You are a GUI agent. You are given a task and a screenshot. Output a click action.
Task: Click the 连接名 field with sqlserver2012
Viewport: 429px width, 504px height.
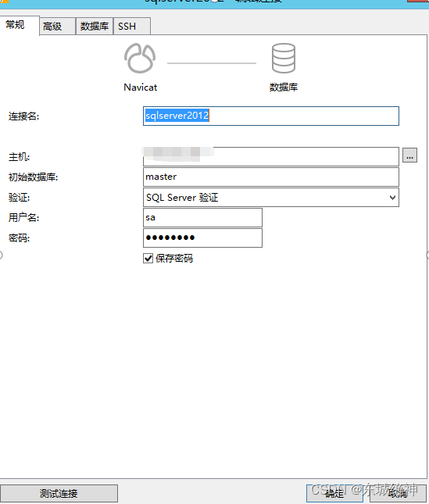[x=271, y=116]
